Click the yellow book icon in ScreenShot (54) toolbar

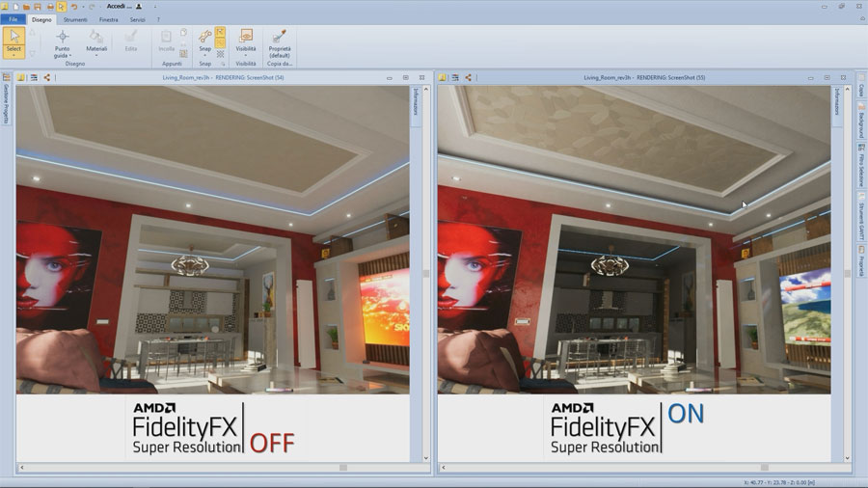coord(20,77)
